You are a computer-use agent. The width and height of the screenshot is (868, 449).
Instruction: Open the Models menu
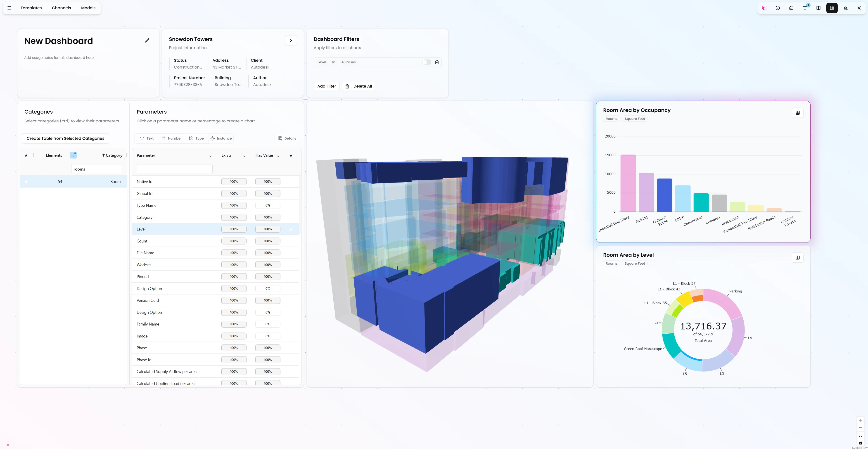click(88, 8)
